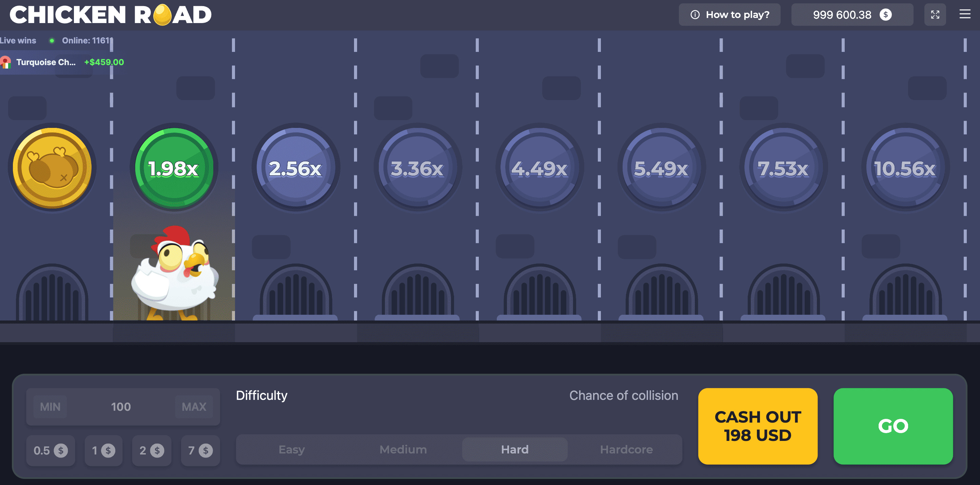This screenshot has width=980, height=485.
Task: Open the How to play? guide
Action: pos(729,15)
